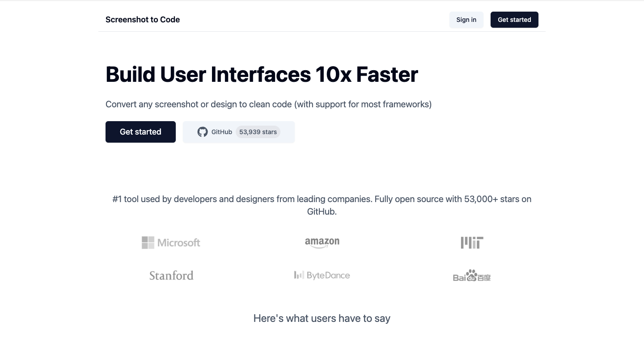The height and width of the screenshot is (338, 644).
Task: Click the Microsoft company logo
Action: pos(171,242)
